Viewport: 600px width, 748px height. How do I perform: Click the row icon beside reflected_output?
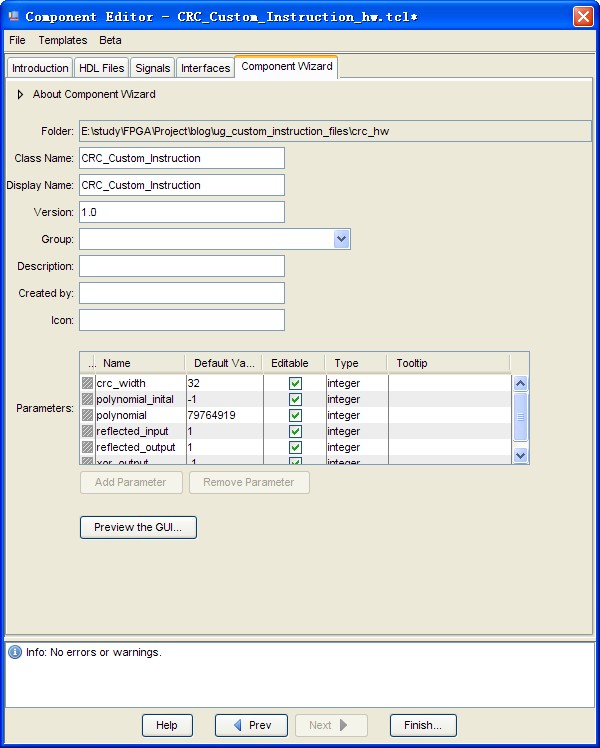click(88, 447)
